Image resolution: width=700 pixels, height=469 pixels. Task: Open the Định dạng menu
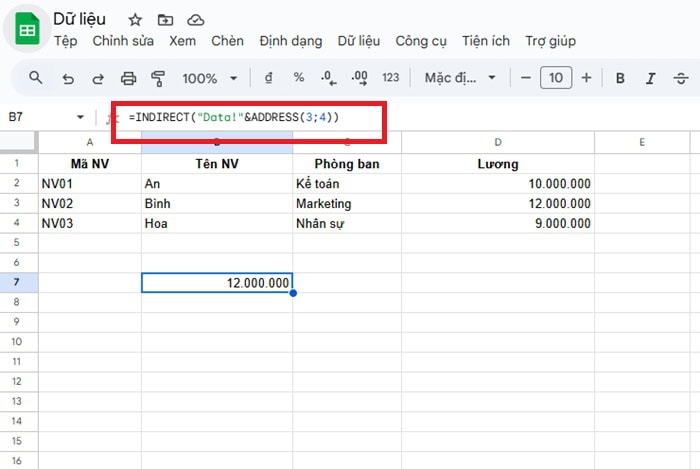pyautogui.click(x=290, y=41)
